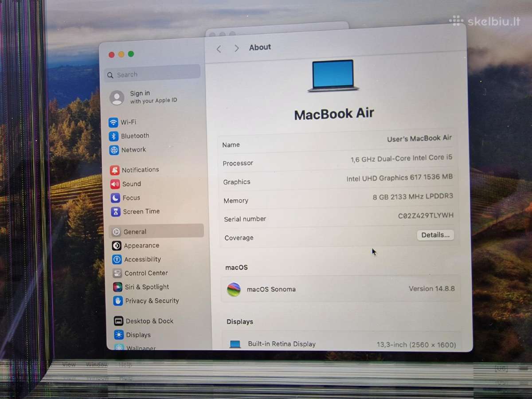Select Screen Time hourglass icon
This screenshot has width=532, height=399.
click(x=116, y=212)
